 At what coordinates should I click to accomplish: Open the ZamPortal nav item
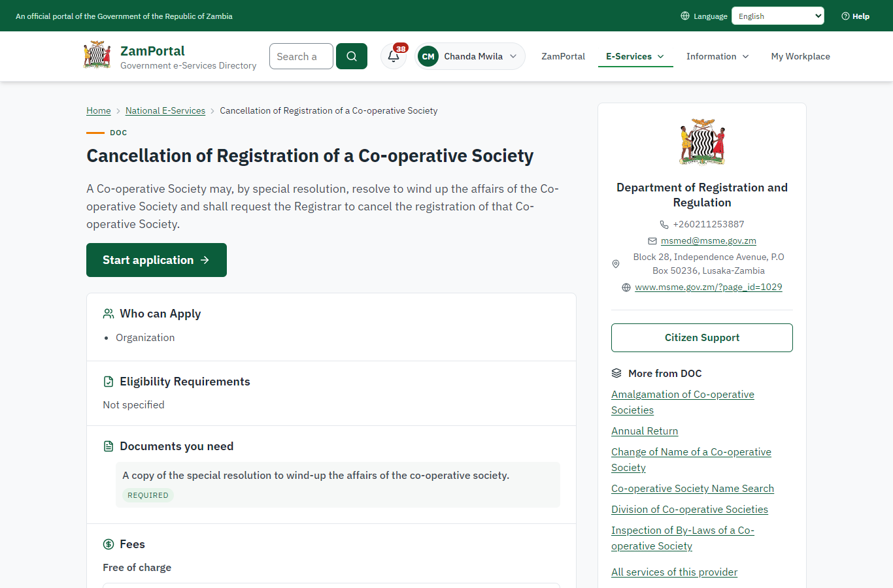pyautogui.click(x=563, y=56)
